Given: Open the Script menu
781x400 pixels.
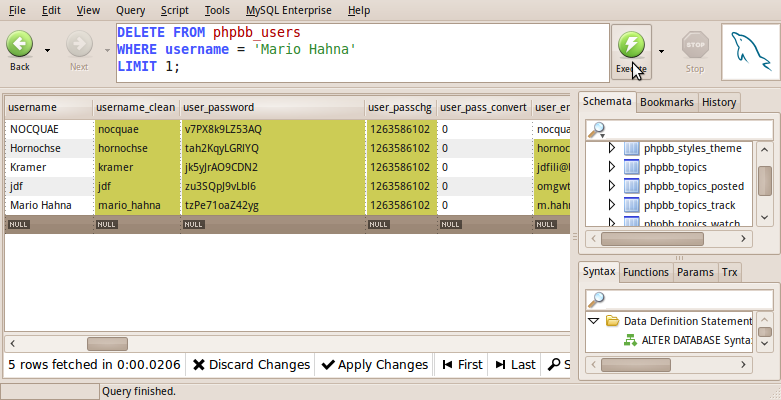Looking at the screenshot, I should [174, 10].
